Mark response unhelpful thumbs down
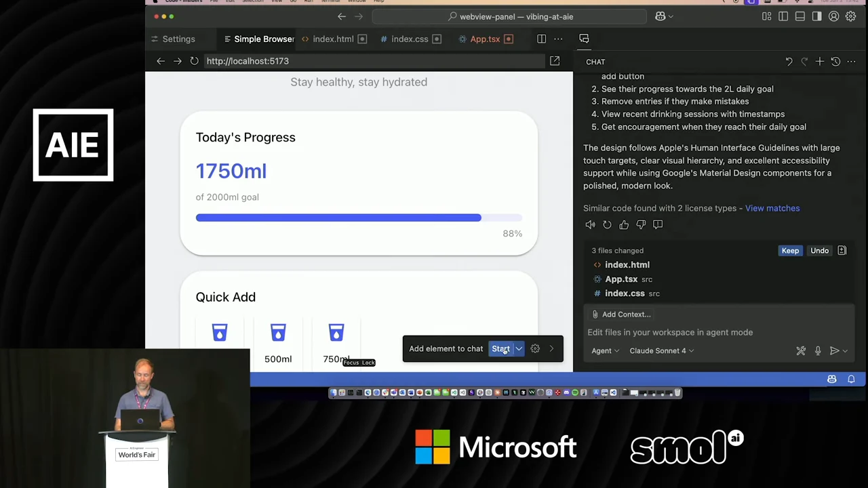This screenshot has width=868, height=488. 641,224
